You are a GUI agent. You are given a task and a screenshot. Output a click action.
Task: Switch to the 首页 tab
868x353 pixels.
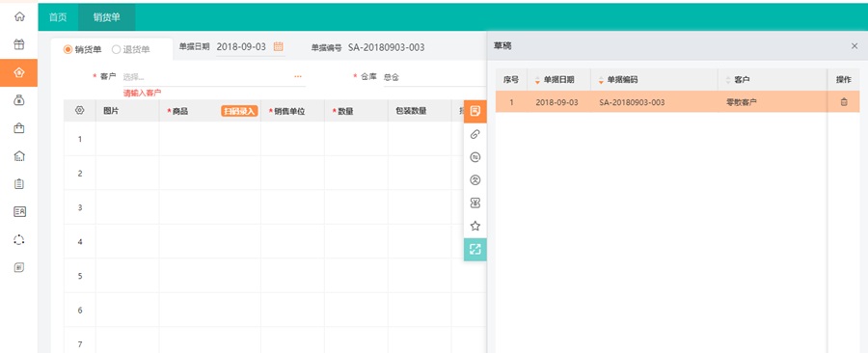(x=58, y=17)
